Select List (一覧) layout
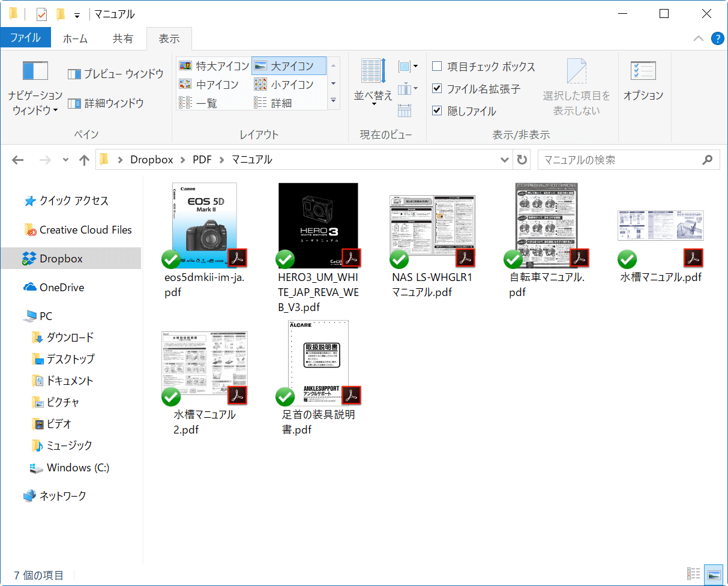The height and width of the screenshot is (586, 728). click(199, 103)
